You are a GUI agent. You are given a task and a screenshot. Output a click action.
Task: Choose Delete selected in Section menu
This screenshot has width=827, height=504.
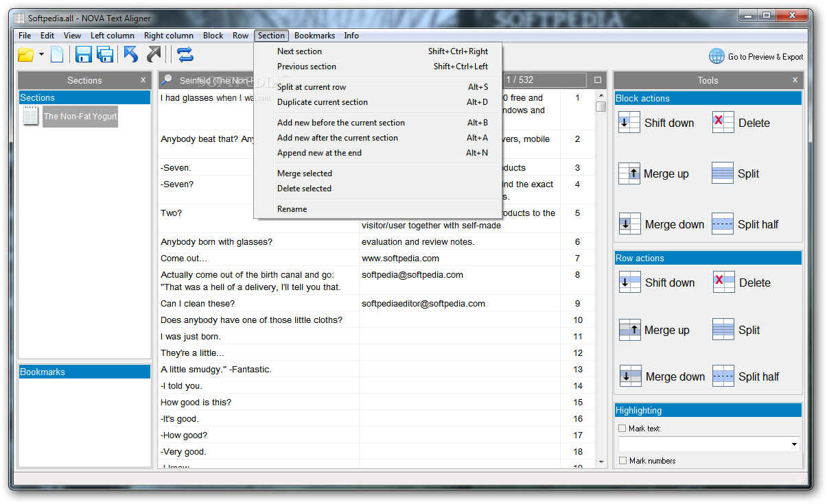coord(378,189)
